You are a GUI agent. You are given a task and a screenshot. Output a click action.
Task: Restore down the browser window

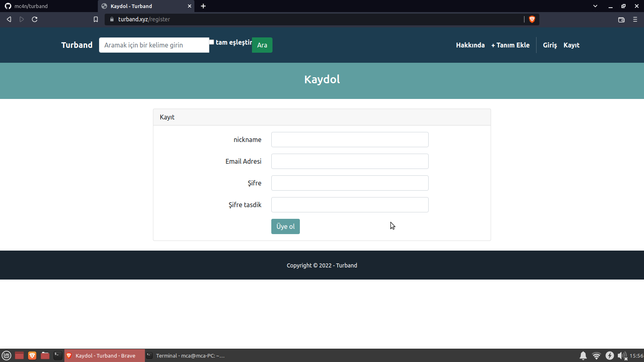click(623, 6)
